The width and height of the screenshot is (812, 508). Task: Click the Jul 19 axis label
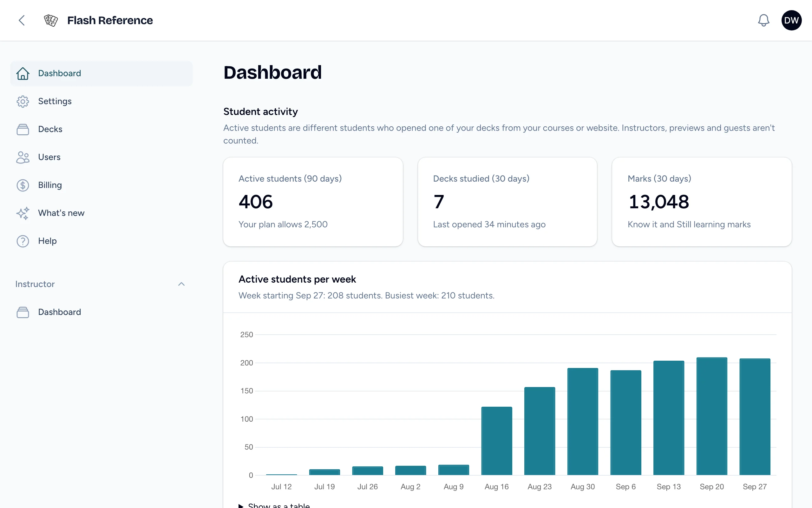coord(324,486)
